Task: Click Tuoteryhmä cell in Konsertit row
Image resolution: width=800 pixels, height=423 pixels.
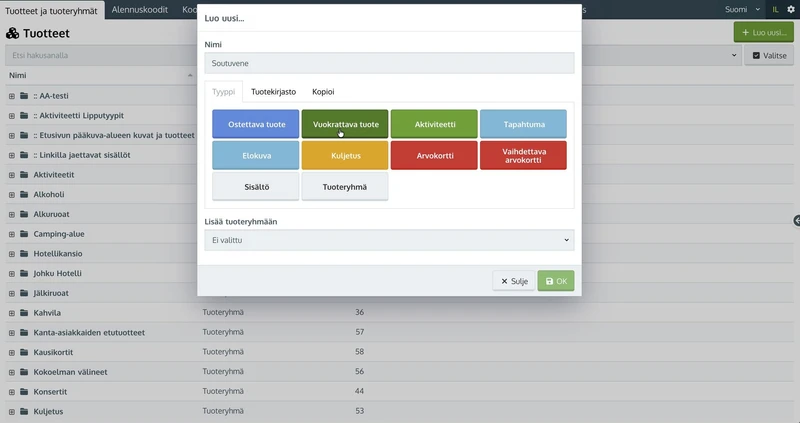Action: [x=223, y=391]
